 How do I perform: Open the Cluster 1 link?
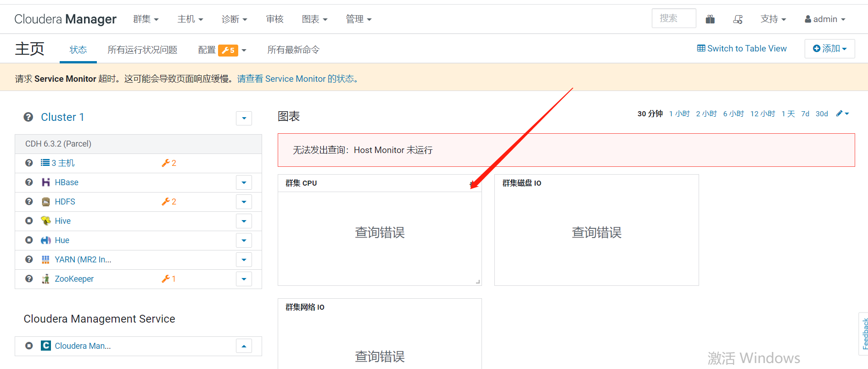click(62, 117)
